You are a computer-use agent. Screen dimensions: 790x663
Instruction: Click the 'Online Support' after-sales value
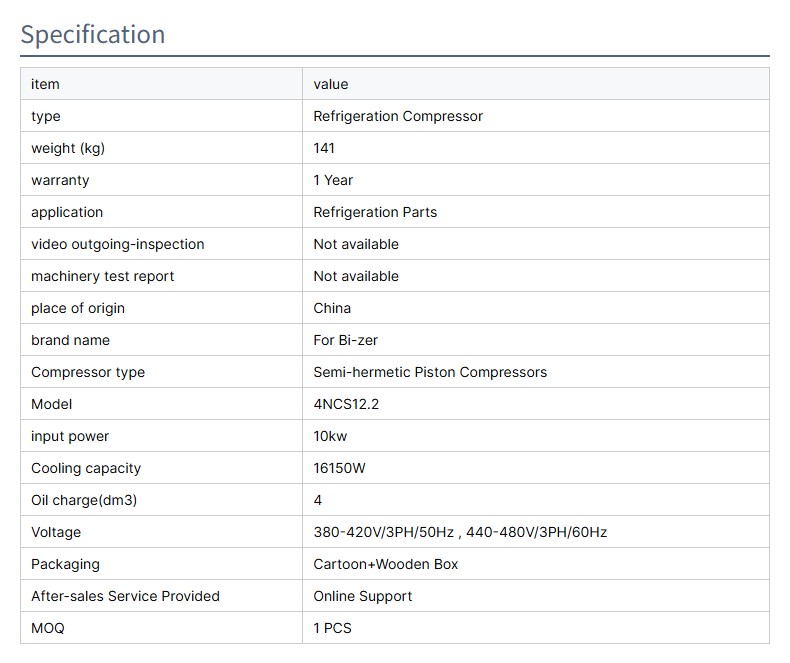[x=363, y=596]
